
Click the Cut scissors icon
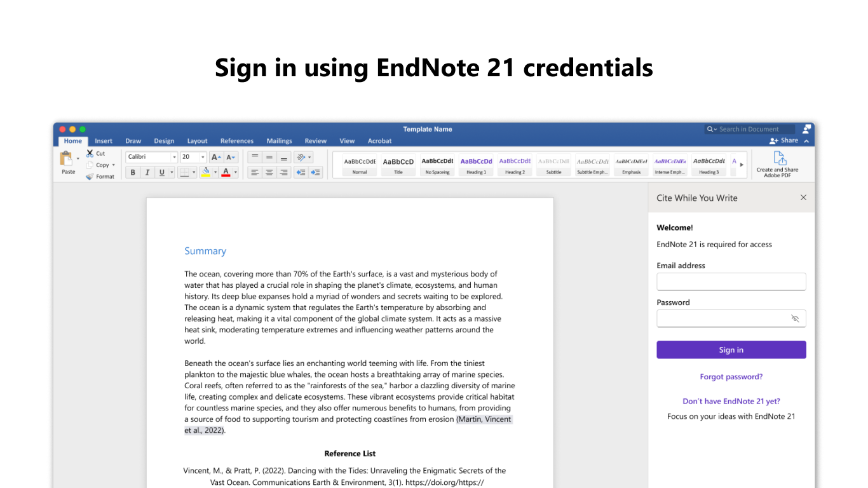click(x=90, y=153)
